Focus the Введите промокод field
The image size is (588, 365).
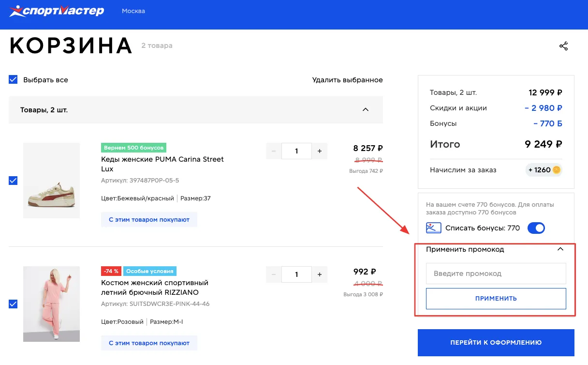point(496,274)
